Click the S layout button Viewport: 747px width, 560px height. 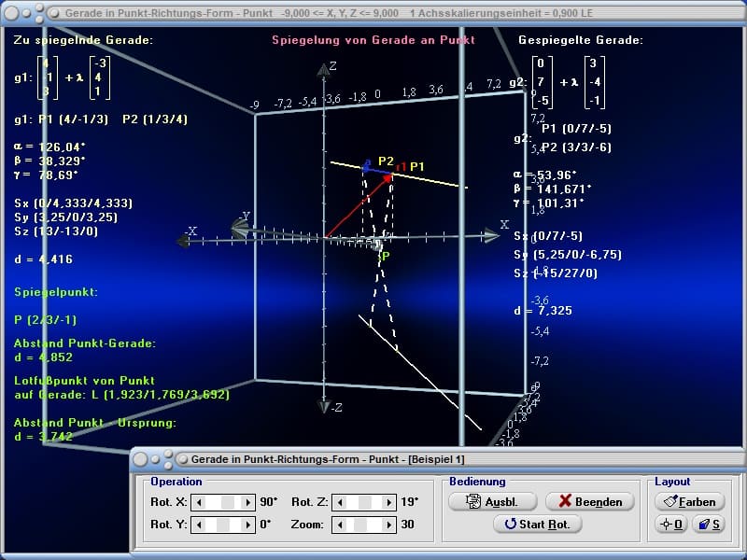pyautogui.click(x=709, y=525)
